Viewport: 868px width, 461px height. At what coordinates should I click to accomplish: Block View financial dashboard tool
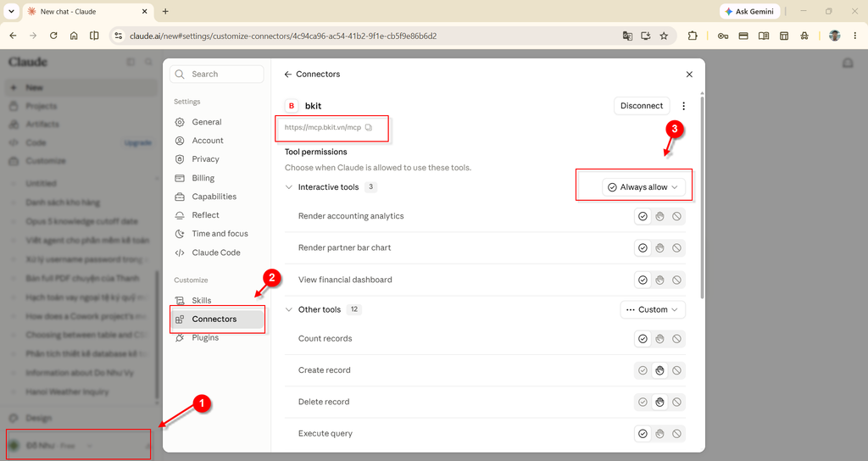677,280
